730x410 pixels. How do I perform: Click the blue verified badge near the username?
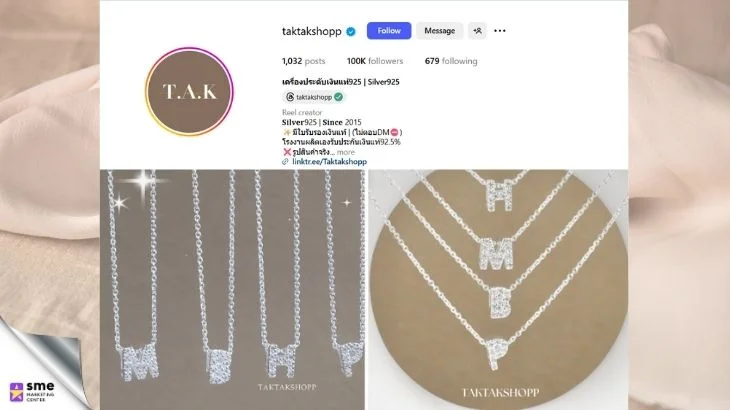[351, 32]
